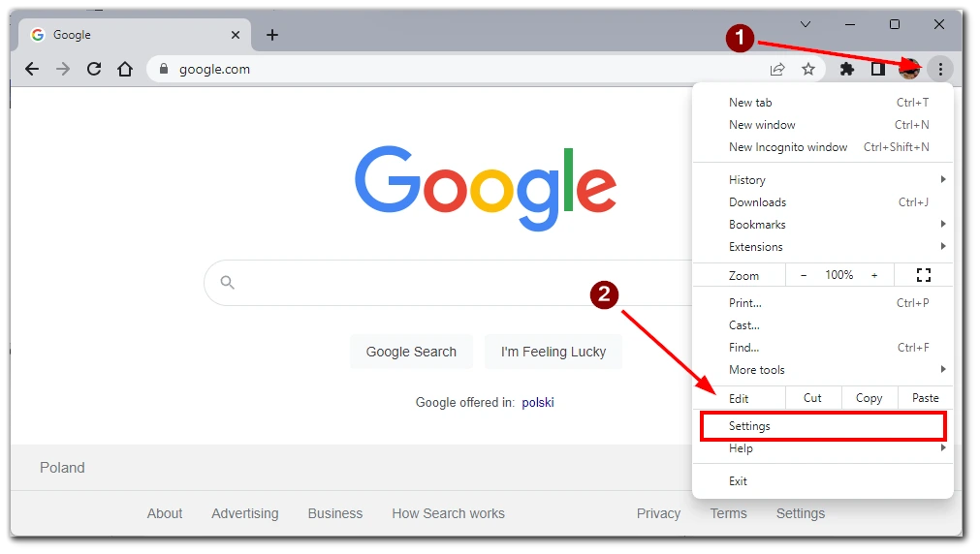Image resolution: width=980 pixels, height=554 pixels.
Task: Open the Advertising footer link
Action: tap(245, 514)
